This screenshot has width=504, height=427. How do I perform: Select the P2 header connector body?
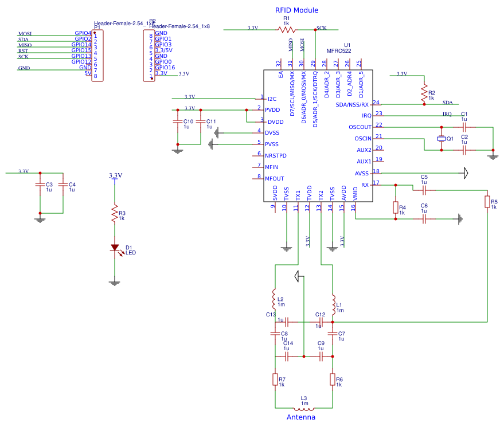click(149, 56)
